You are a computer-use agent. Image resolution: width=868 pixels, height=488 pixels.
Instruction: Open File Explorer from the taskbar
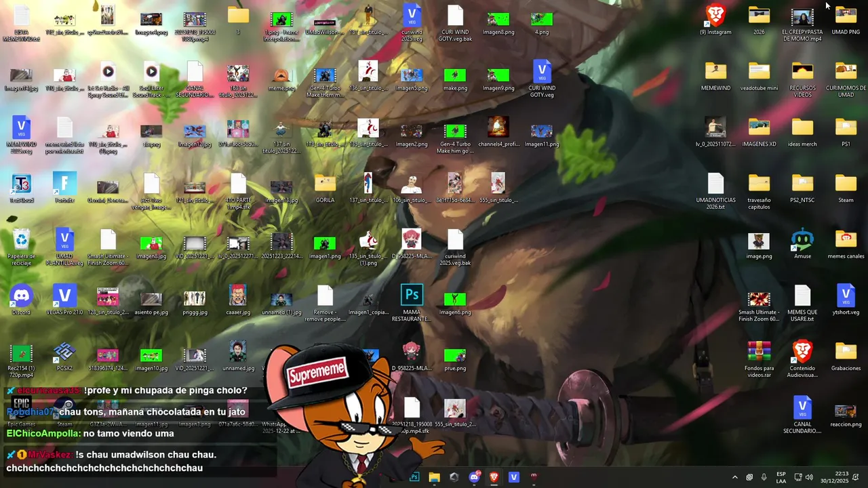tap(434, 477)
